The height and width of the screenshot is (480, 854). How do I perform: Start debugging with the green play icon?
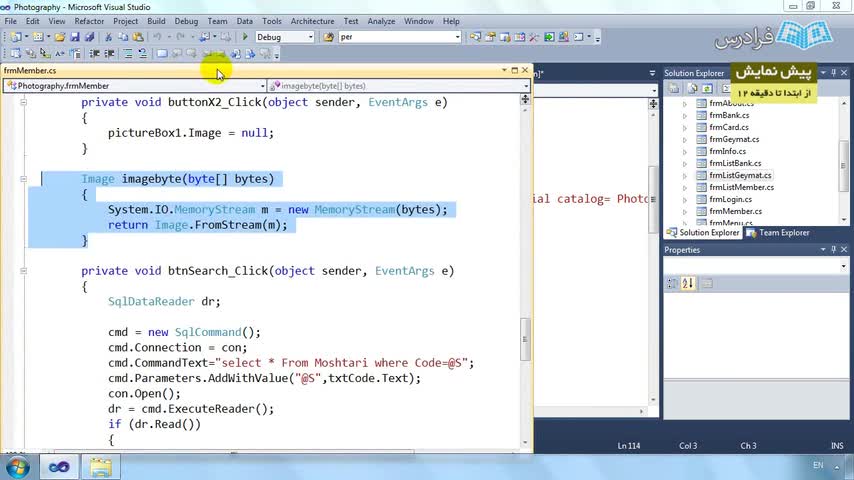pos(245,37)
